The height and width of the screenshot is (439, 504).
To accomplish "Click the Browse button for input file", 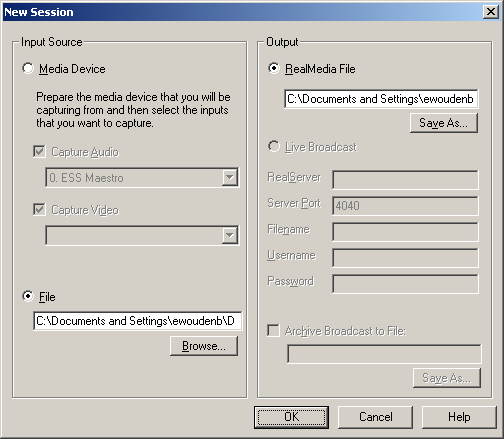I will [204, 346].
